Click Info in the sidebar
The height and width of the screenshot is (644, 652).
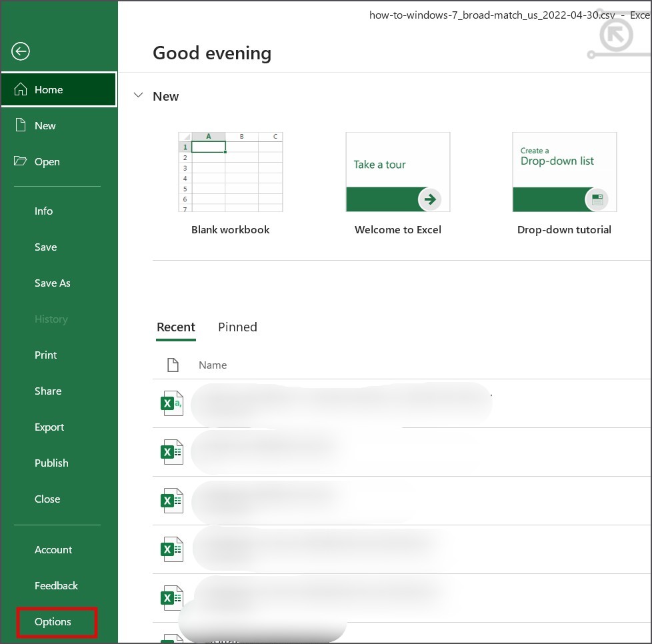pos(43,211)
